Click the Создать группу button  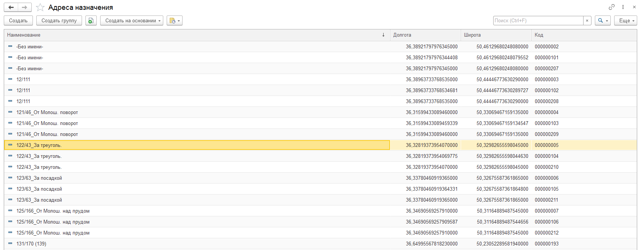point(59,21)
